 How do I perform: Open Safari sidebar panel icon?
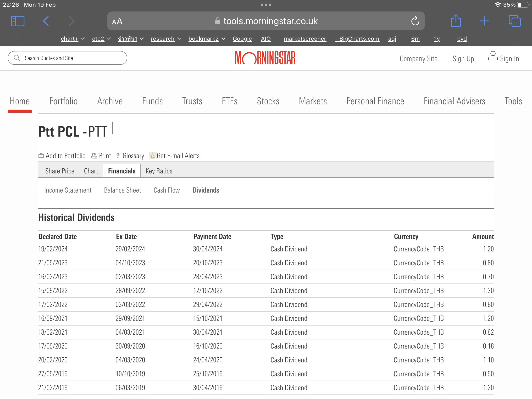(x=17, y=21)
